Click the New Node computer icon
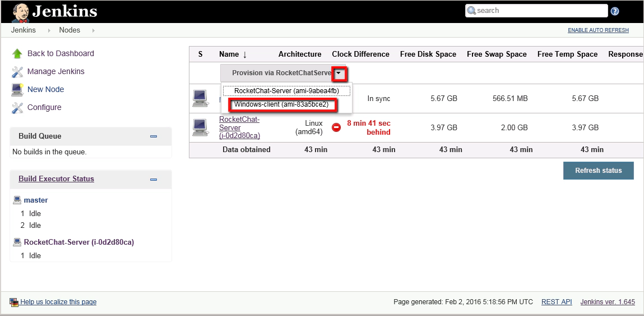This screenshot has width=644, height=316. click(x=17, y=90)
